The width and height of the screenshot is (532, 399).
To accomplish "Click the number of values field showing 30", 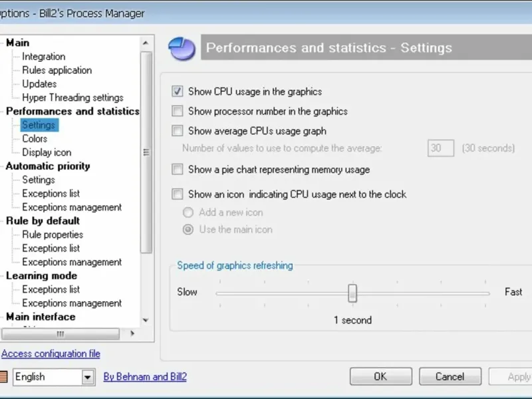I will click(441, 148).
